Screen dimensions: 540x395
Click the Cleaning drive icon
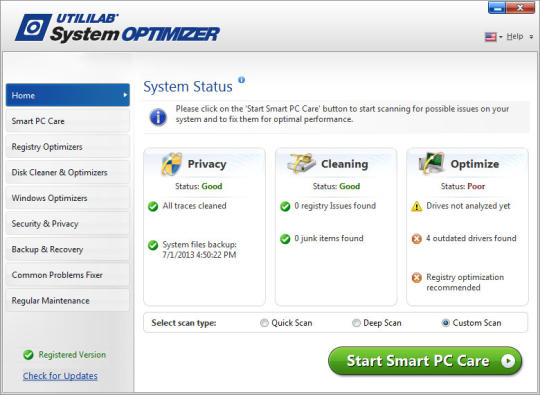click(301, 163)
